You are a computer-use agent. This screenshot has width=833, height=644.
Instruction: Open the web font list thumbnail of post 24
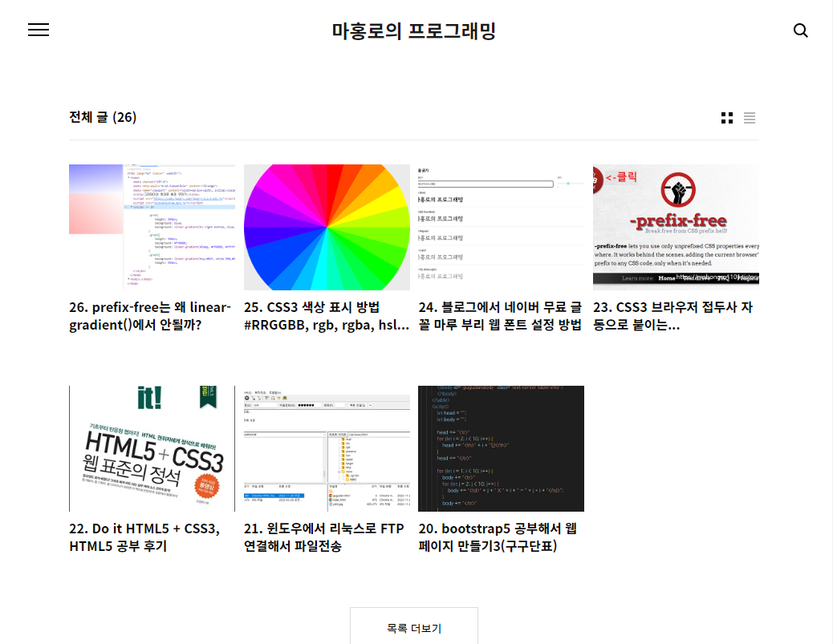pyautogui.click(x=501, y=227)
